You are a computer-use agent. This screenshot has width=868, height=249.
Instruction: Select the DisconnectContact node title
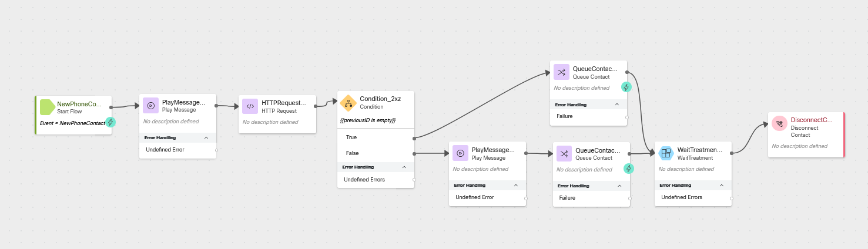812,120
